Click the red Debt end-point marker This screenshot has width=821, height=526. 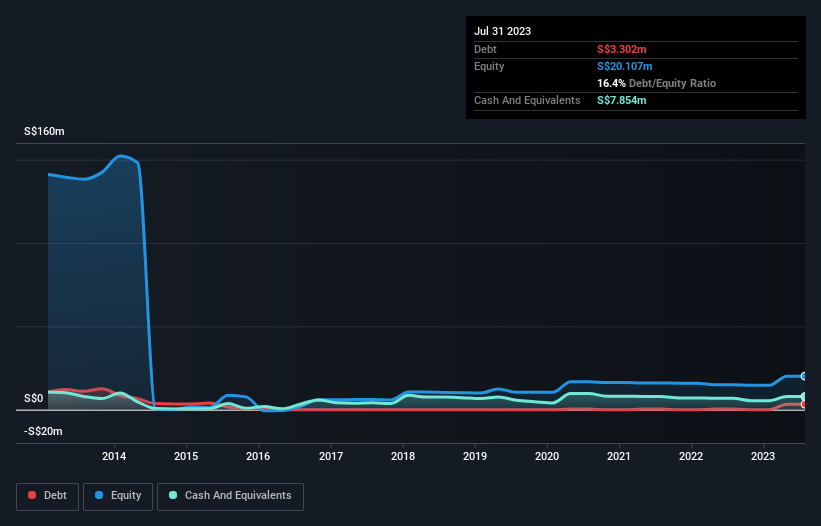[803, 405]
